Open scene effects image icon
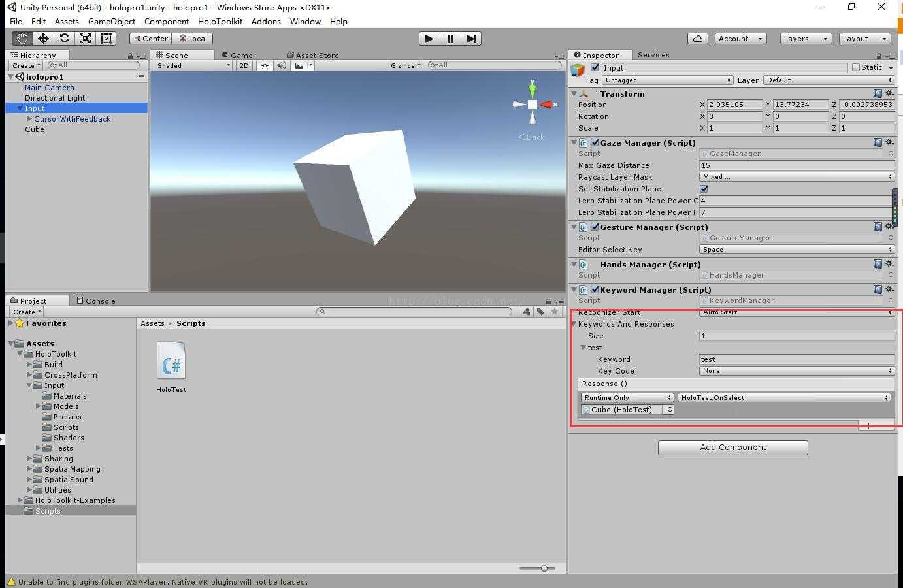The height and width of the screenshot is (588, 903). (x=299, y=65)
